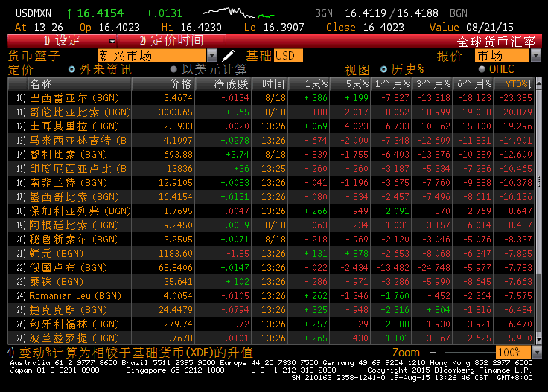Screen dimensions: 548x392
Task: Choose the 历史% view radio button
Action: (385, 69)
